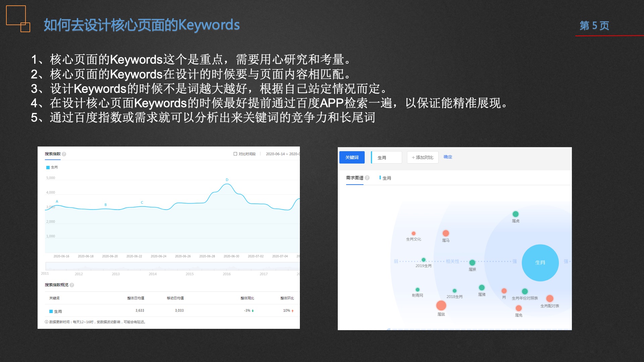Click the 生肖 keyword input field
644x362 pixels.
click(x=386, y=157)
